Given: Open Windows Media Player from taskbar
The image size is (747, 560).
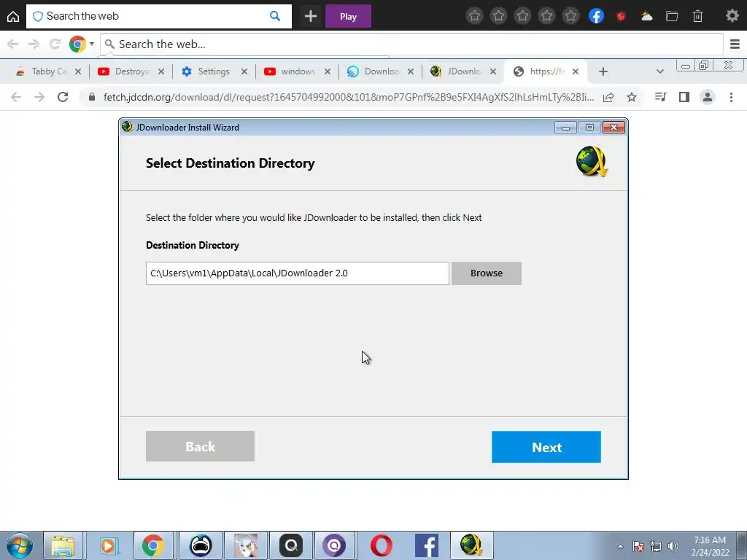Looking at the screenshot, I should click(x=108, y=545).
